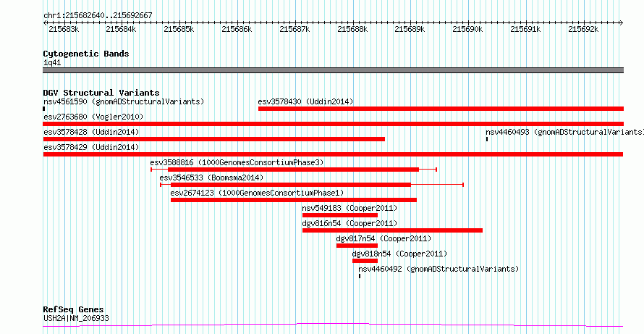Click the USH2A NM_206933 gene track line
Image resolution: width=644 pixels, height=334 pixels.
point(333,325)
